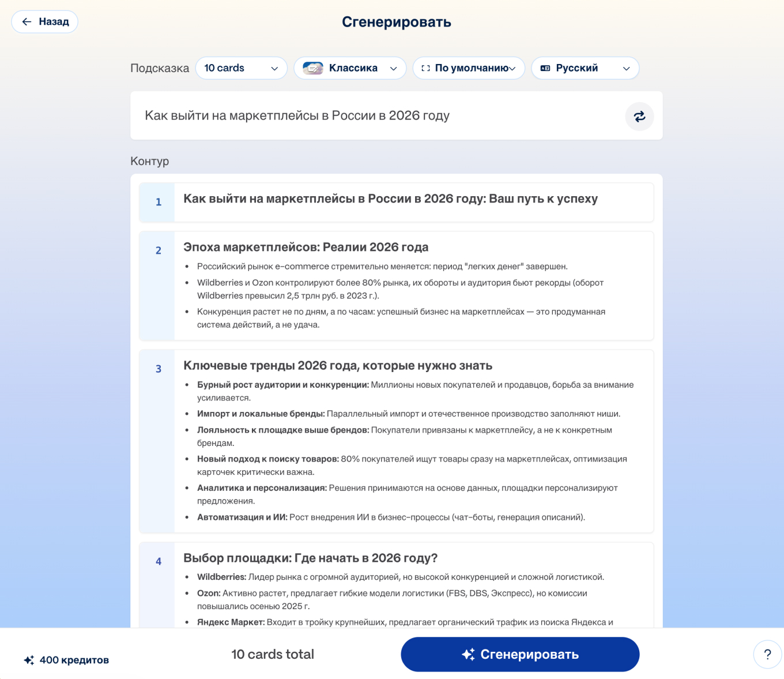Click the sparkle icon inside Сгенерировать button

coord(469,654)
